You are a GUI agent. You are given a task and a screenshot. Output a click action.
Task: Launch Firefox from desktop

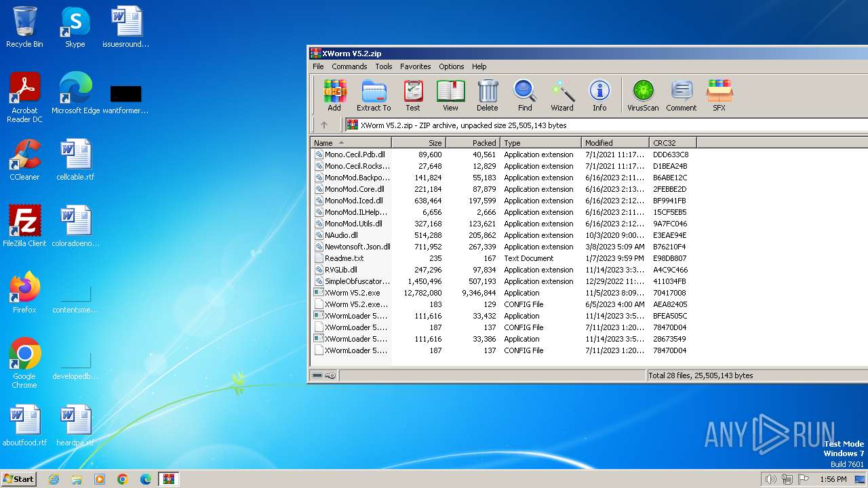(24, 292)
